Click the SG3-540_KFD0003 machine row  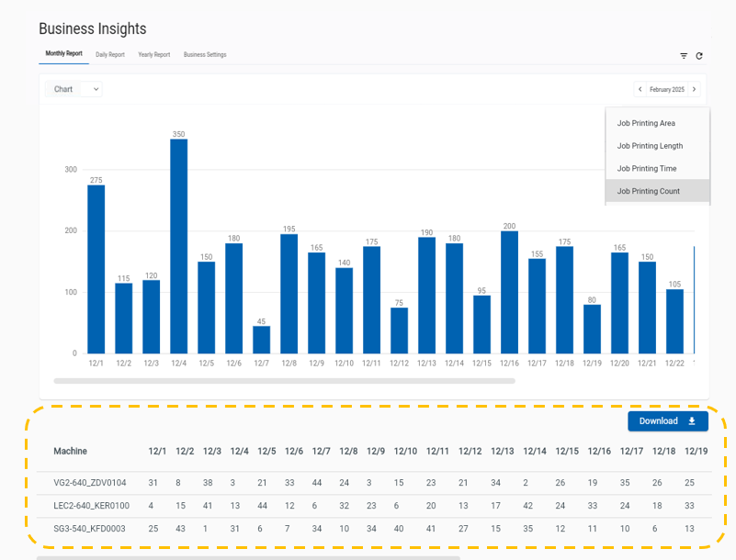pyautogui.click(x=90, y=529)
